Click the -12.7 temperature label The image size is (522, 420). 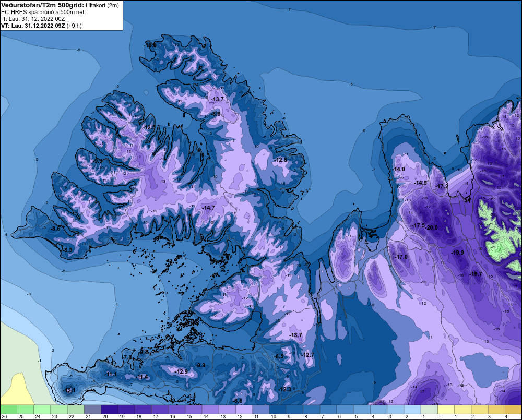coord(308,355)
